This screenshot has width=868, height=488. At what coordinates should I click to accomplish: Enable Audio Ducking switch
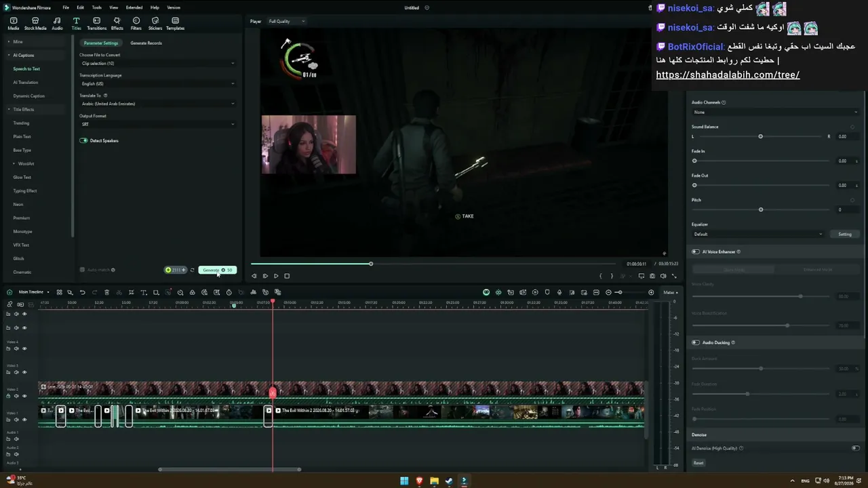click(x=696, y=342)
